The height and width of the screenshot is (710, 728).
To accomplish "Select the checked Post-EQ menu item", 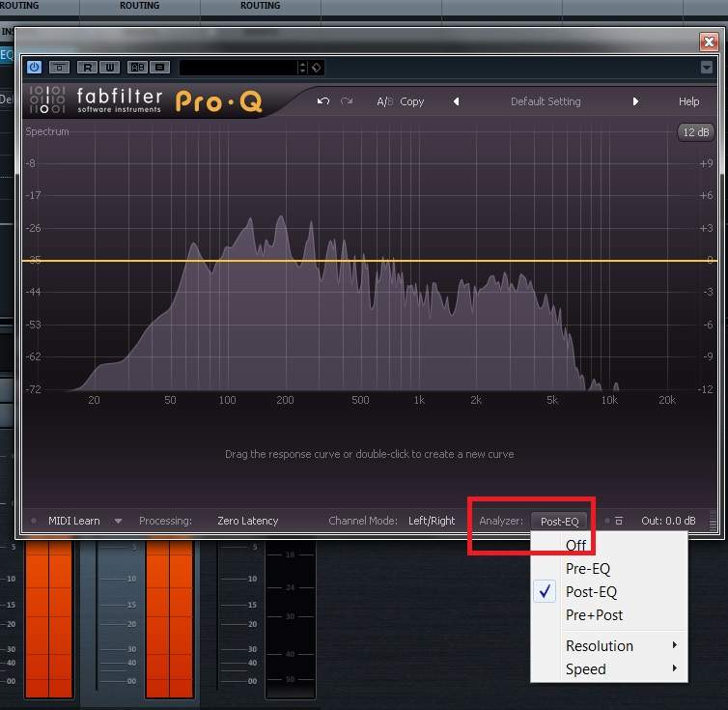I will [609, 591].
